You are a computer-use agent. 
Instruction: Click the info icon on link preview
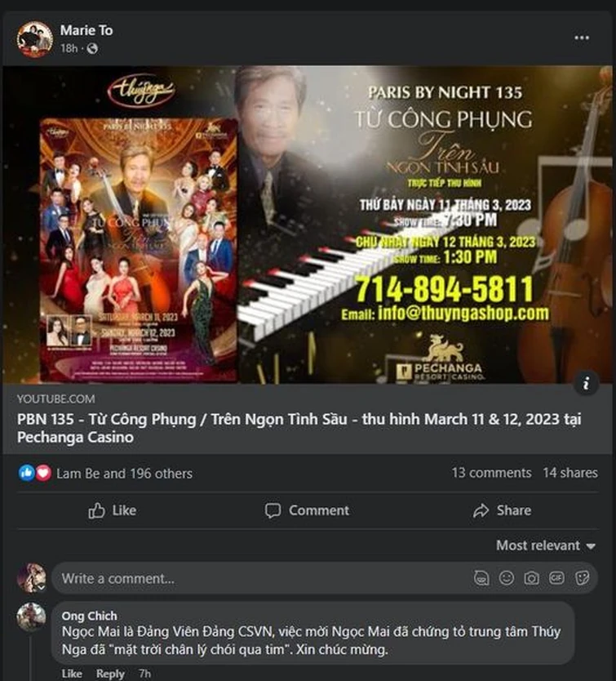click(x=586, y=383)
